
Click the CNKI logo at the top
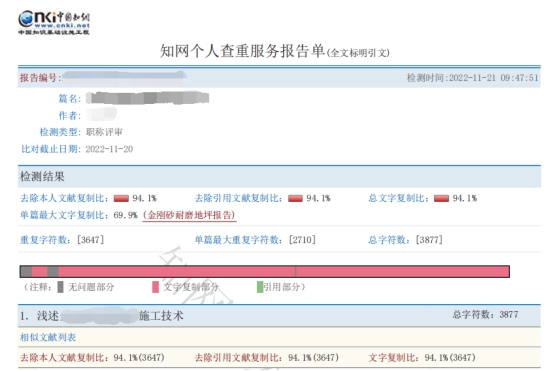54,23
